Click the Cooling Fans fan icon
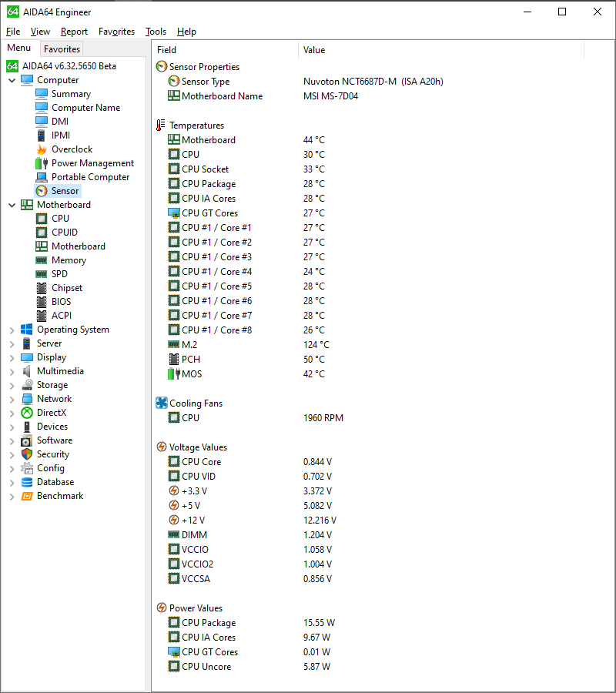 [162, 403]
